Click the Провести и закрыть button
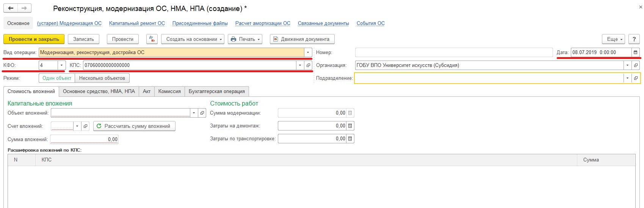The height and width of the screenshot is (208, 644). (x=34, y=39)
